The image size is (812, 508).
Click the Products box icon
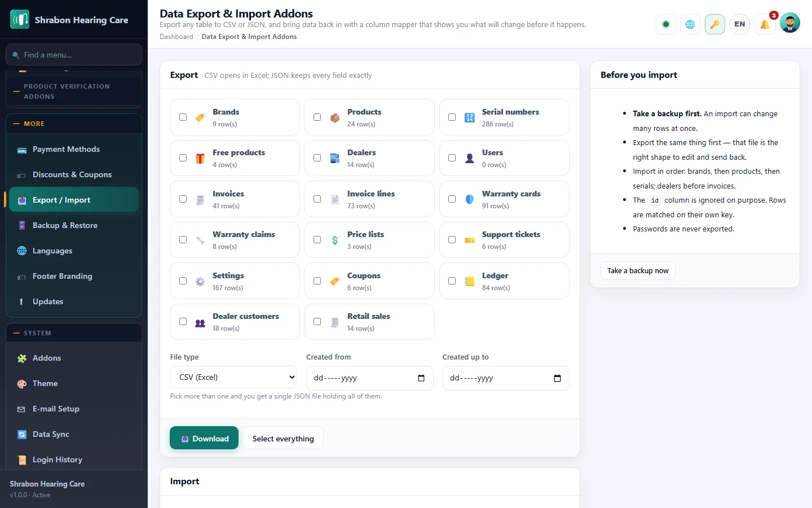[x=335, y=118]
